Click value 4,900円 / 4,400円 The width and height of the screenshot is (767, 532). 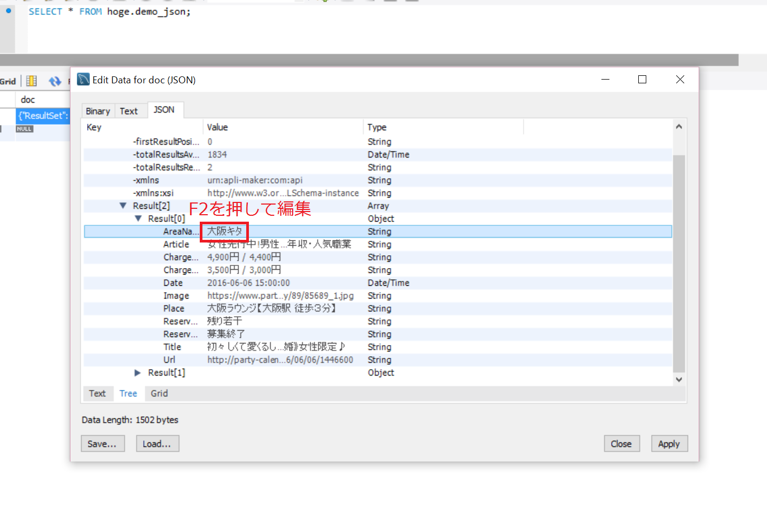point(244,257)
